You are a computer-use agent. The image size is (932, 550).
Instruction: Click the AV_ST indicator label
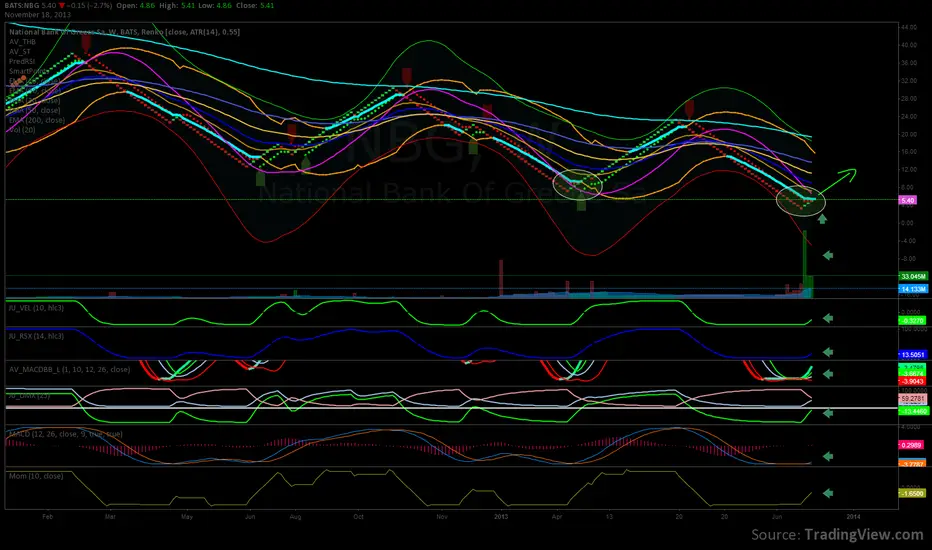20,52
